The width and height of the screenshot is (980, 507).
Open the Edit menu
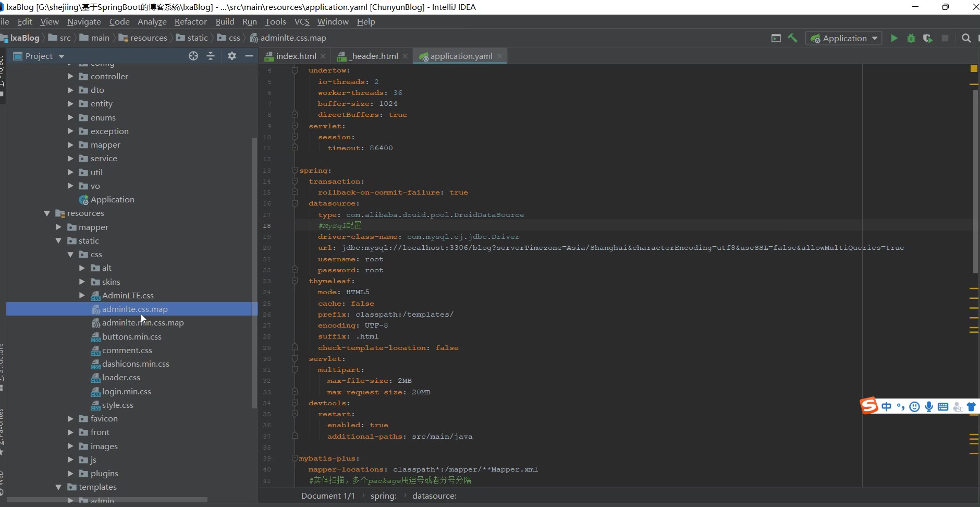[24, 21]
